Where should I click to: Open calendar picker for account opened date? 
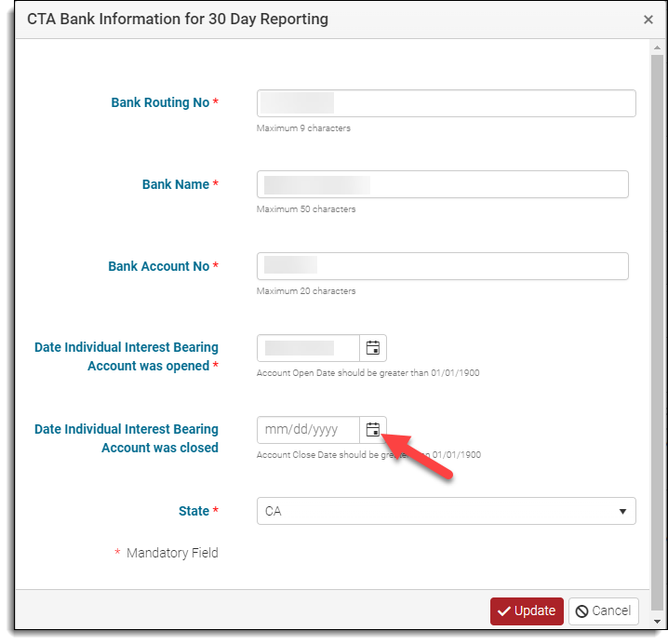click(373, 348)
